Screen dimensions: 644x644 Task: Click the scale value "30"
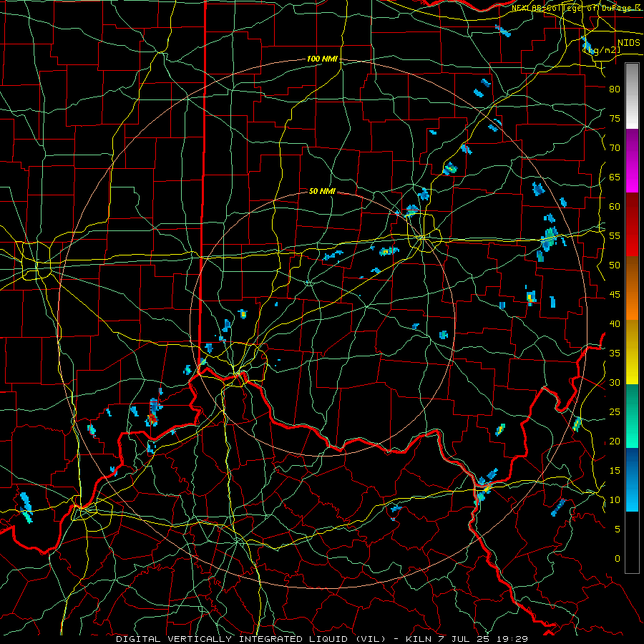click(615, 383)
